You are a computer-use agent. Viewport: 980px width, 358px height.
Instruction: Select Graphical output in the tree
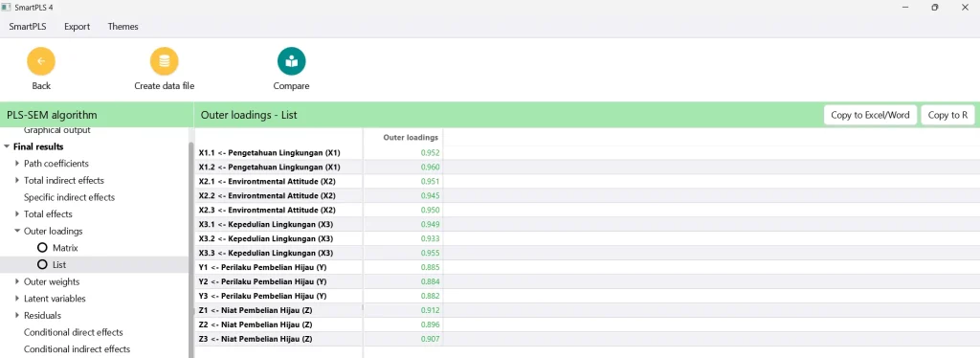(x=56, y=130)
